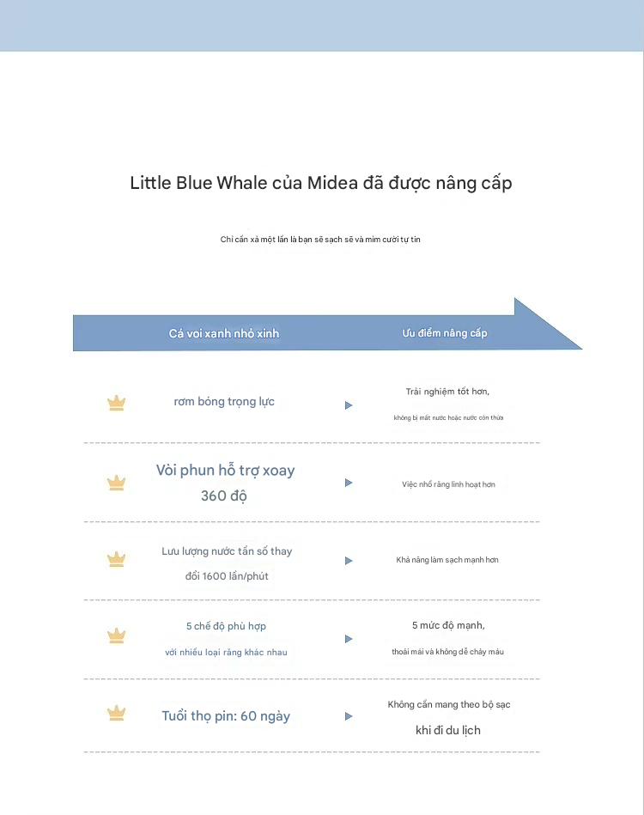Click the crown icon by '5 chế độ phù hợp'
This screenshot has height=815, width=644.
116,636
